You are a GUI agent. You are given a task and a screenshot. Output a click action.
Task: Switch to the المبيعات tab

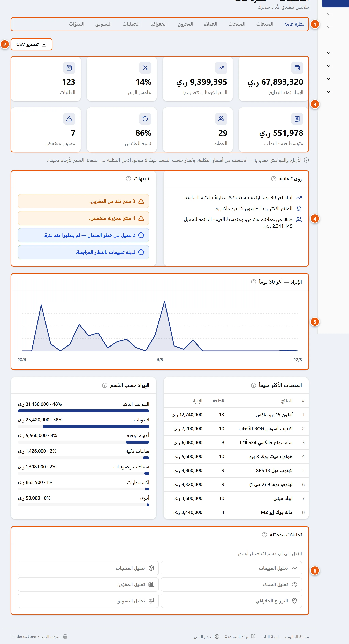click(265, 24)
